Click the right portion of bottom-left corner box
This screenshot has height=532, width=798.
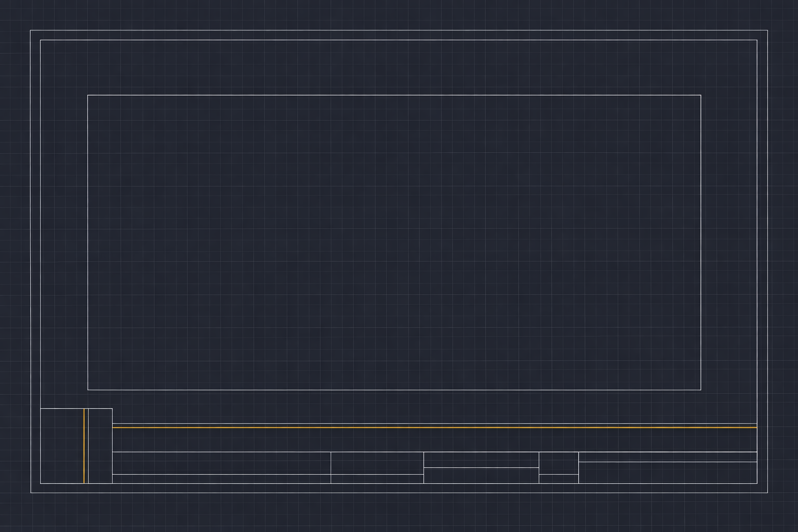[x=100, y=446]
